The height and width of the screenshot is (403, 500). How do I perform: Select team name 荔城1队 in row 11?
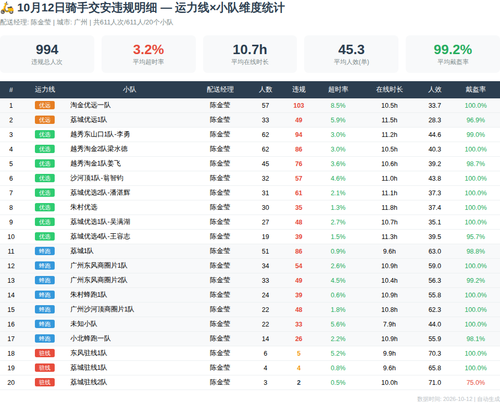[82, 251]
